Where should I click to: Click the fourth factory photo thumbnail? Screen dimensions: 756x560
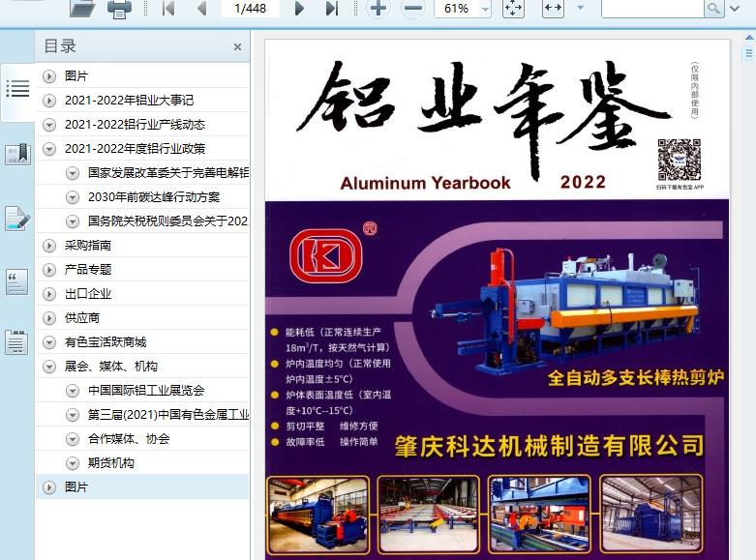point(650,515)
